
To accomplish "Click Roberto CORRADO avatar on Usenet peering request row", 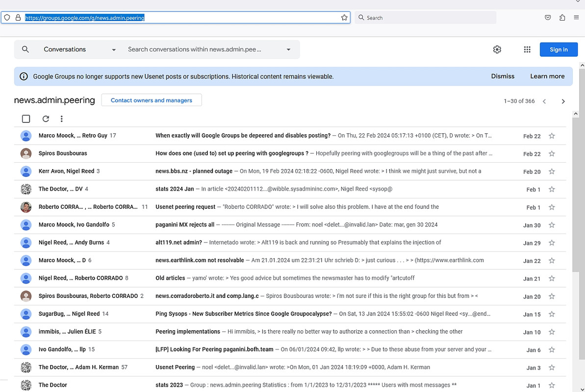I will point(25,207).
